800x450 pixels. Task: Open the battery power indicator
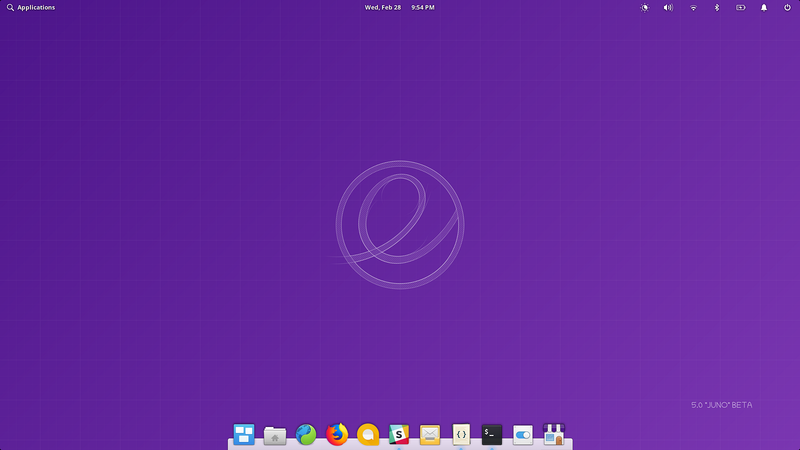point(740,8)
